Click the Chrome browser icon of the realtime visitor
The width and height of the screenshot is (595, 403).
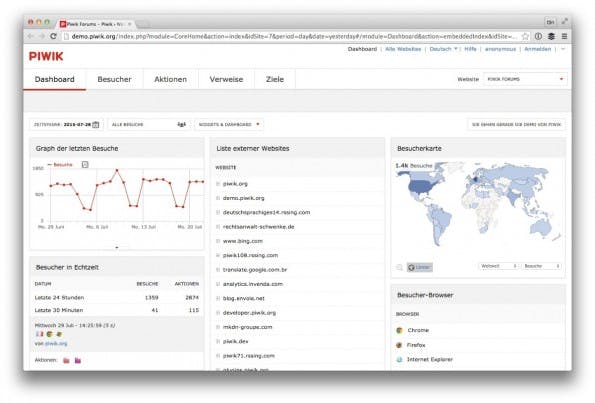tap(49, 334)
